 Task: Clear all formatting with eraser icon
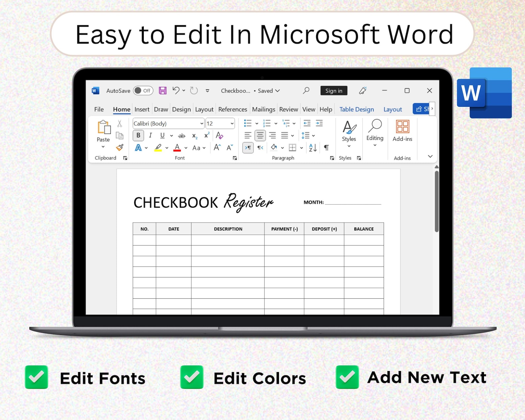(x=220, y=135)
